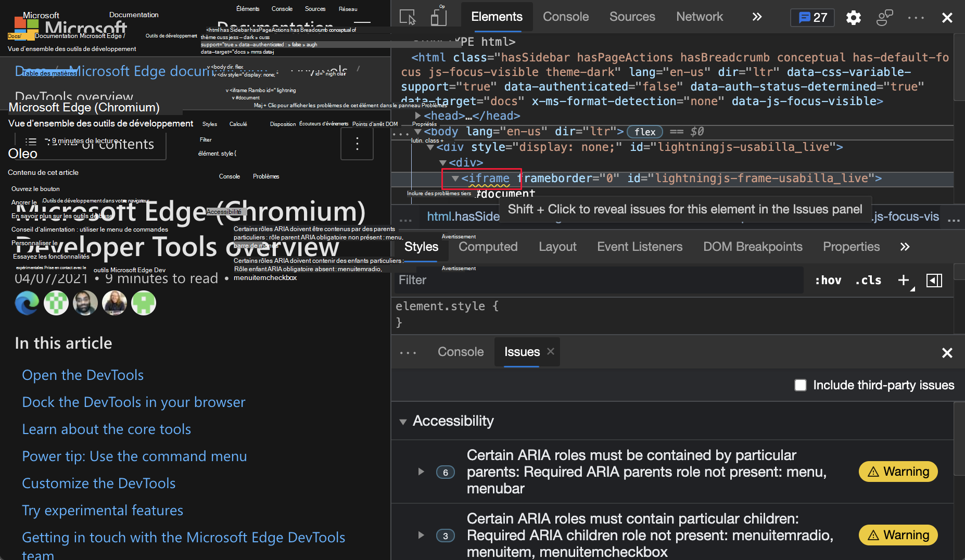Toggle the :hov element state option
The width and height of the screenshot is (965, 560).
click(828, 281)
